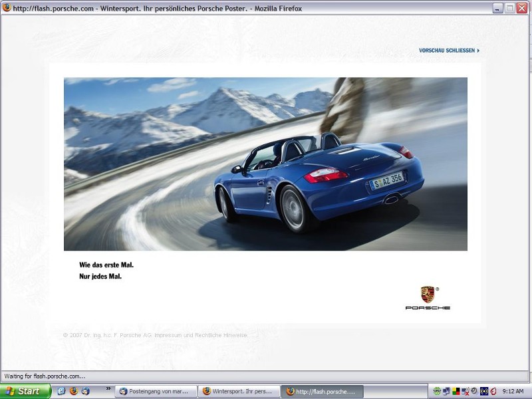Image resolution: width=532 pixels, height=399 pixels.
Task: Expand the Quick Launch overflow chevron
Action: coord(108,388)
